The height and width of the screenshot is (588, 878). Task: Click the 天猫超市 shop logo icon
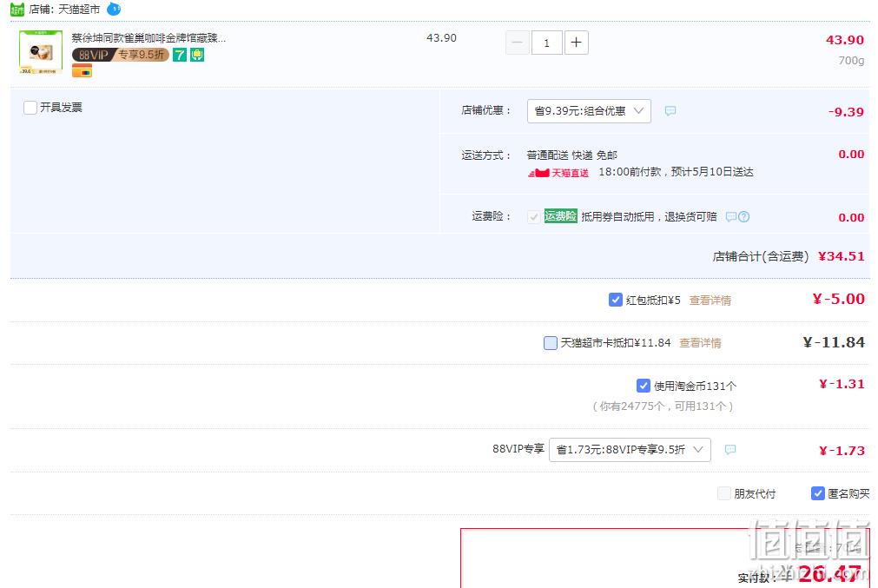click(x=17, y=10)
